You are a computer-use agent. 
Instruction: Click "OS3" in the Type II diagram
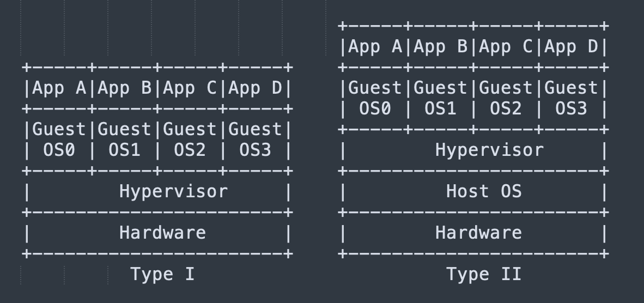(571, 109)
